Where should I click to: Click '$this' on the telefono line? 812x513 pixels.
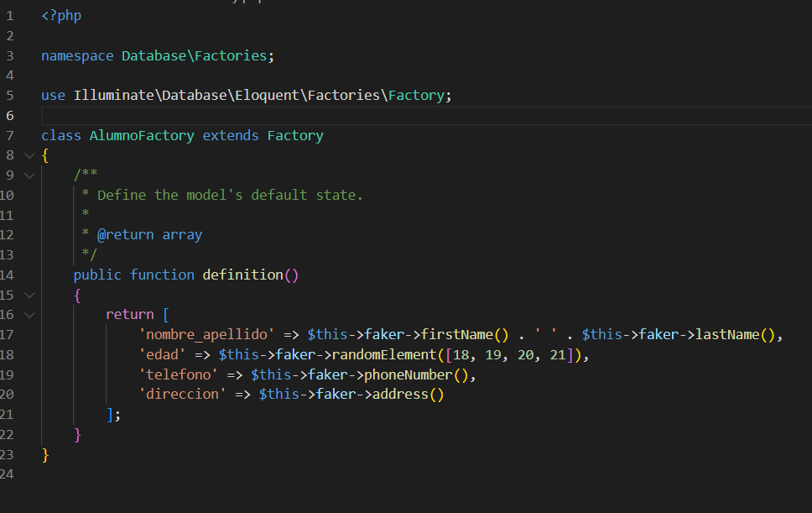point(271,374)
